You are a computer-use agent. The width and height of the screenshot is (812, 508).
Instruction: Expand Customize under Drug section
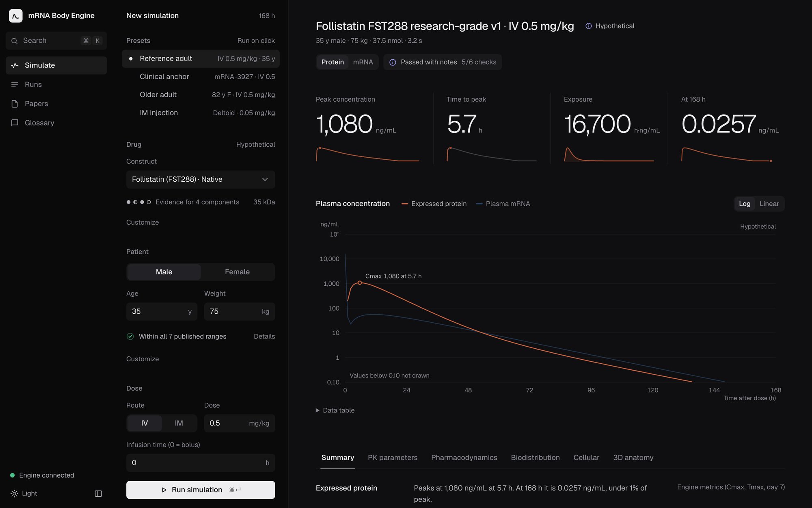(x=143, y=222)
